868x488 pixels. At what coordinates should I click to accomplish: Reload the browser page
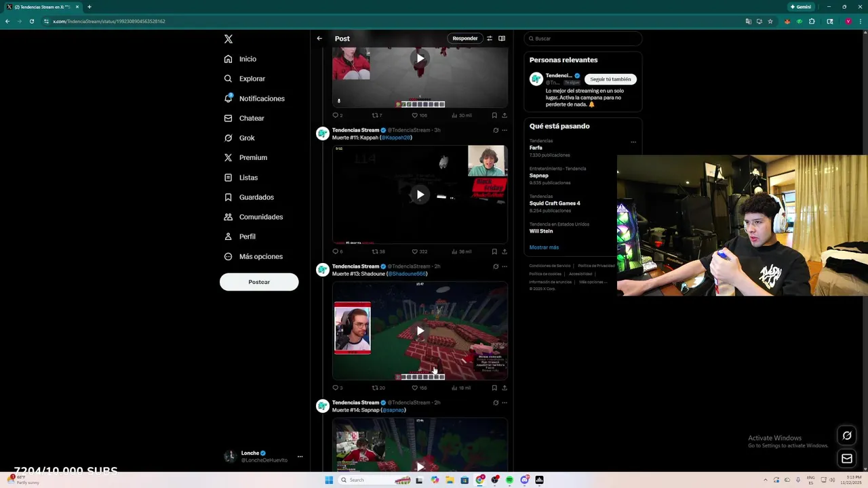(x=31, y=21)
